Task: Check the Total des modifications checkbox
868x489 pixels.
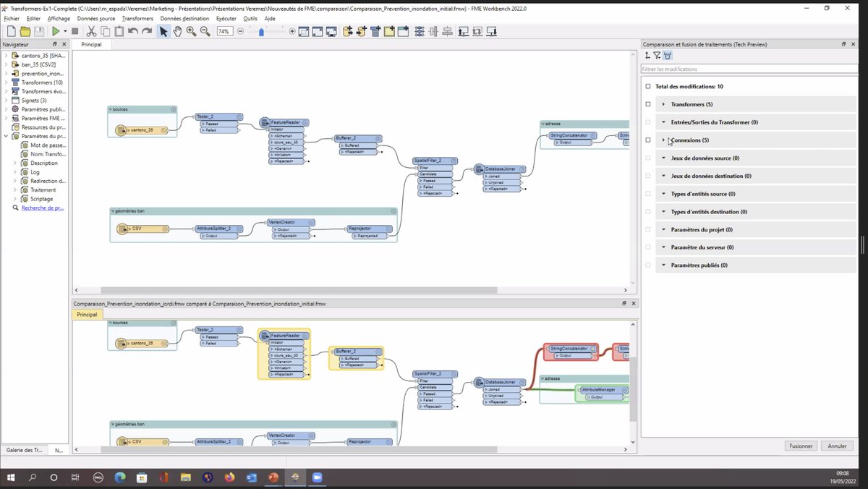Action: (647, 86)
